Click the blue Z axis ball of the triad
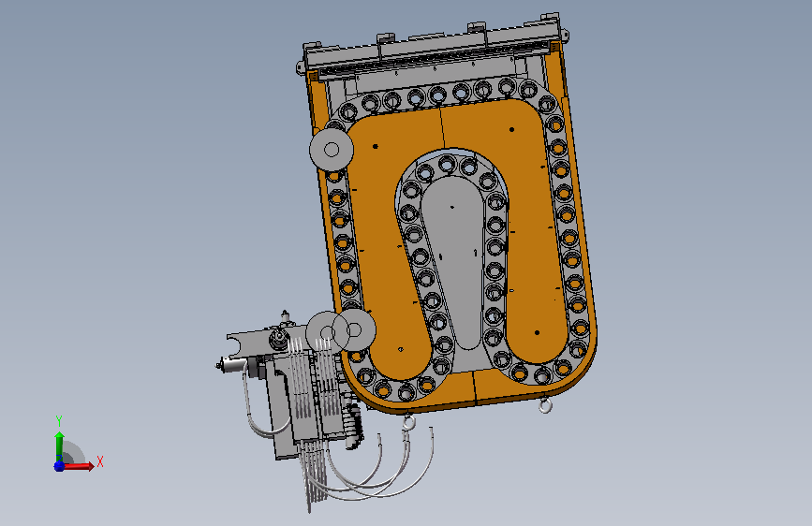The image size is (812, 526). click(59, 466)
